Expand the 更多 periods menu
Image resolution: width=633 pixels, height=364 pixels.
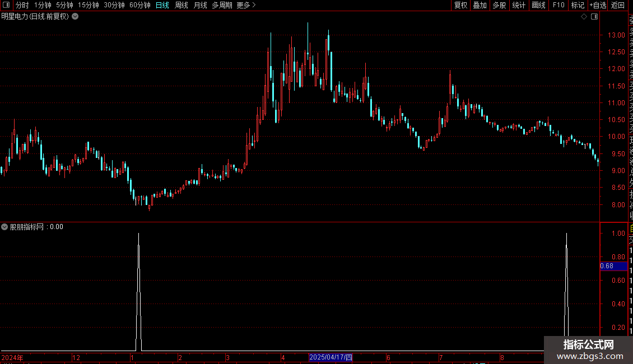246,5
